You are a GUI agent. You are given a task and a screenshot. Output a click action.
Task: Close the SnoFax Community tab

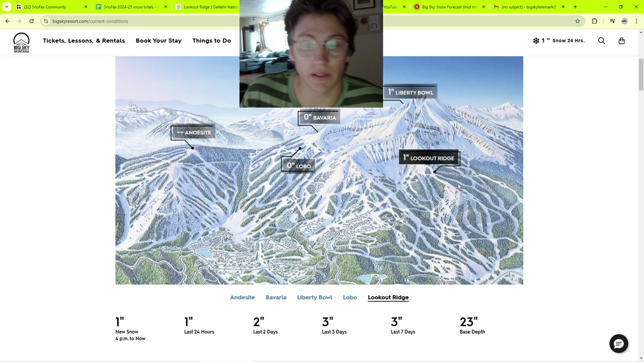click(x=86, y=7)
